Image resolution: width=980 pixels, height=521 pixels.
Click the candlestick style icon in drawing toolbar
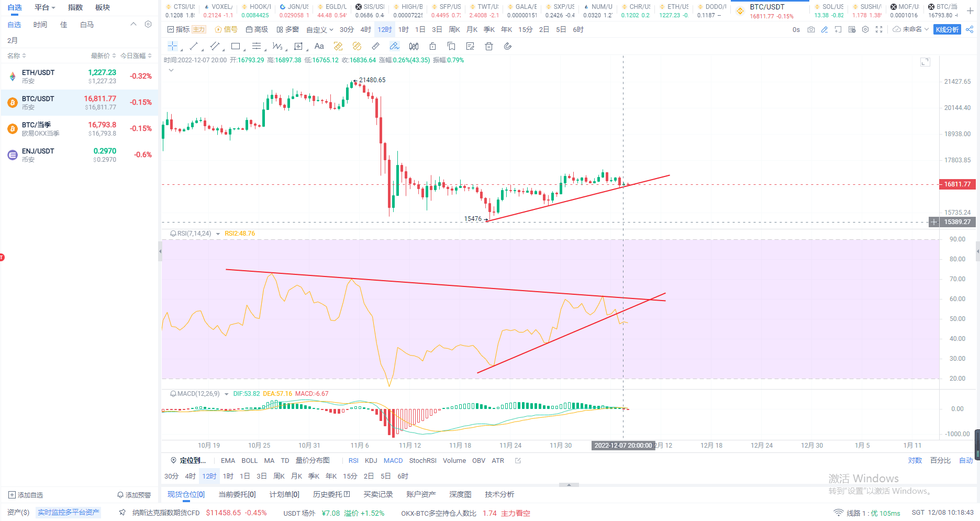414,46
